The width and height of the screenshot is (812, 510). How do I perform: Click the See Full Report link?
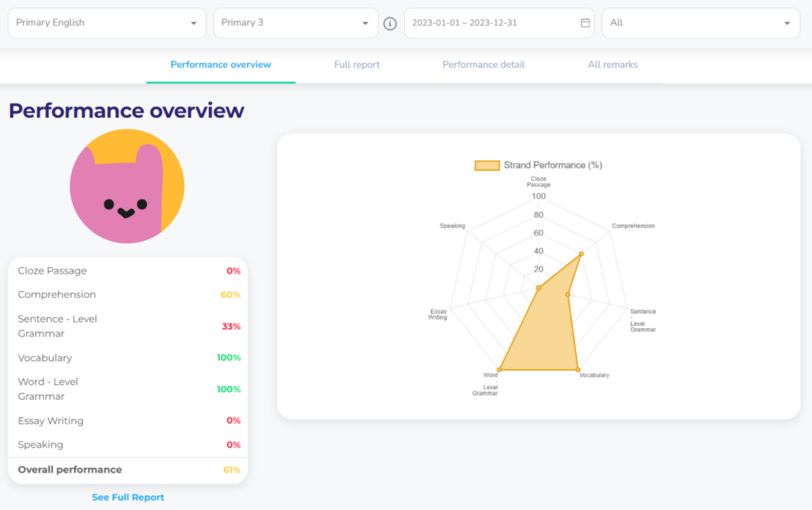127,497
